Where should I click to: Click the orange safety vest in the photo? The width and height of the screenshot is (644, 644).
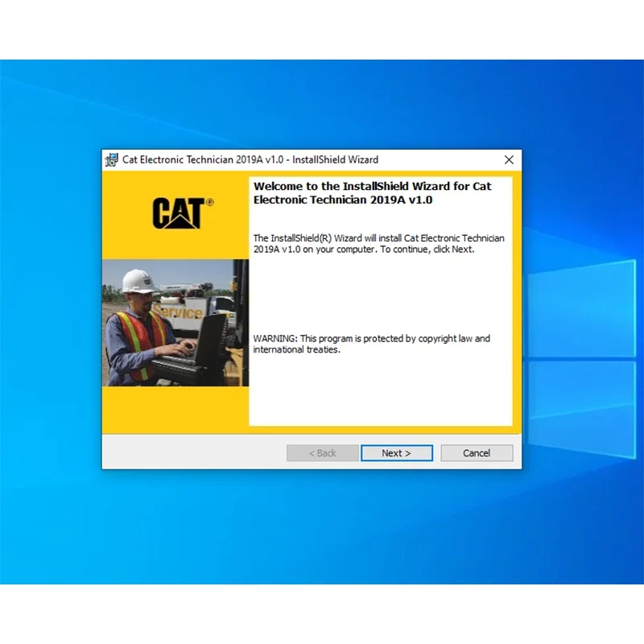[x=138, y=341]
